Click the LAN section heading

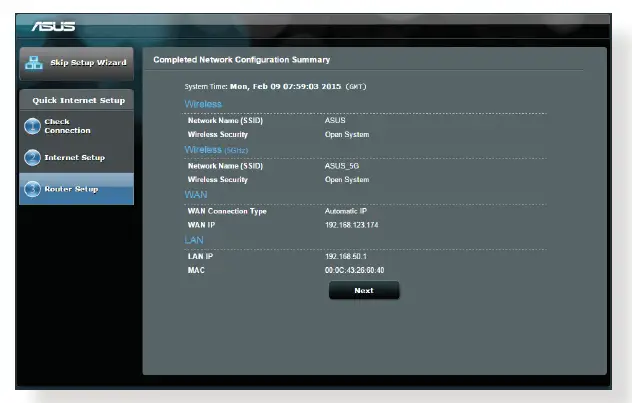194,240
